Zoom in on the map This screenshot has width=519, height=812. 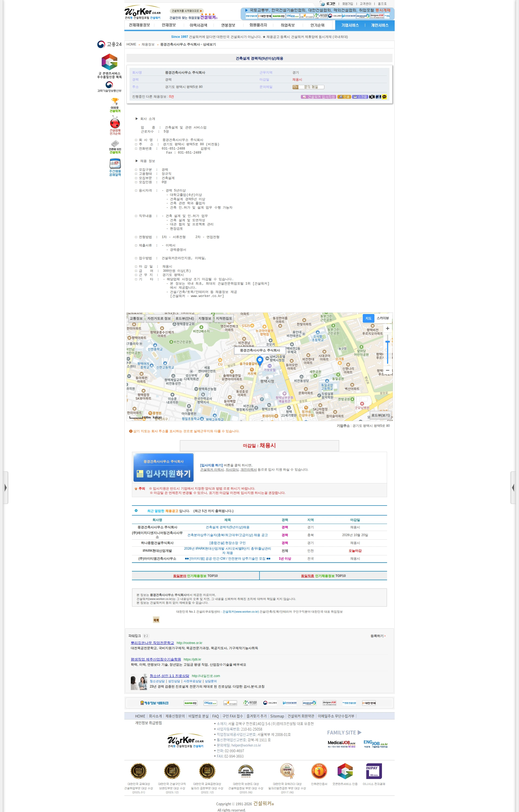[388, 328]
